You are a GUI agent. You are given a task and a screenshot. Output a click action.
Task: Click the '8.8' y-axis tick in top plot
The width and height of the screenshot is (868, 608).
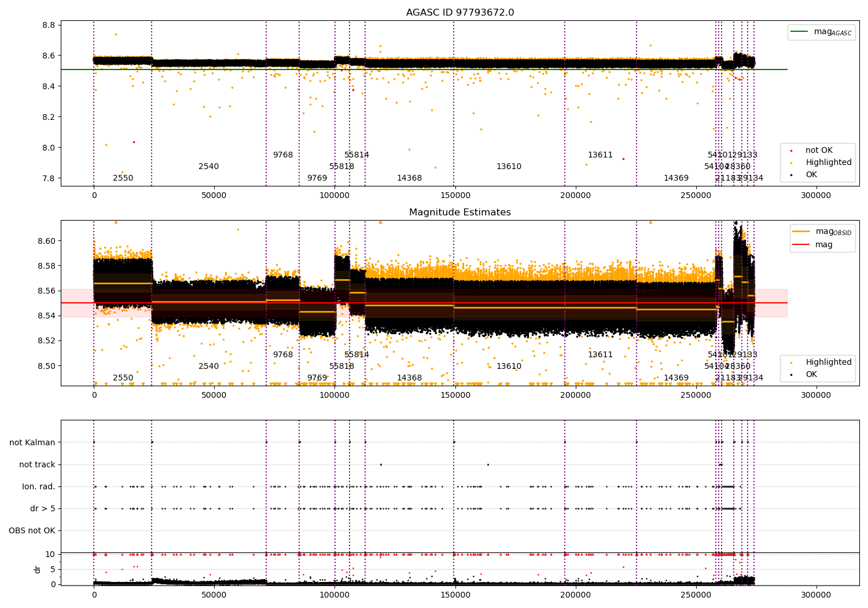(x=49, y=25)
